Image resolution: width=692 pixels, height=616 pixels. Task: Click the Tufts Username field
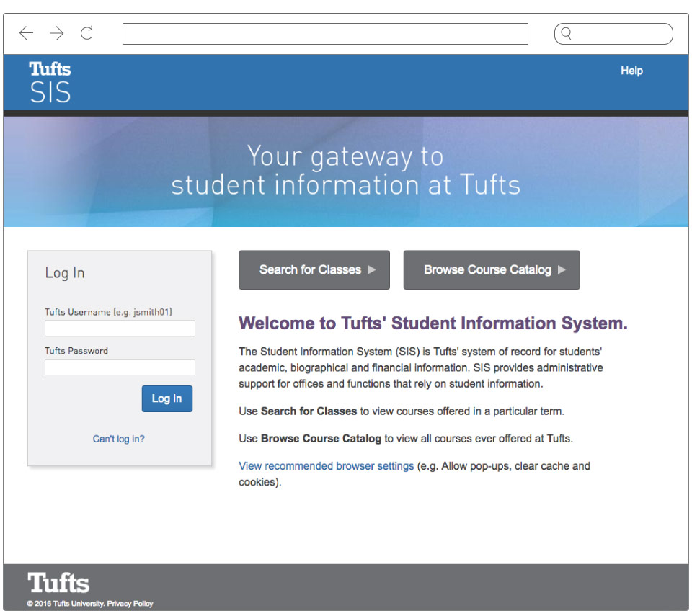tap(120, 329)
